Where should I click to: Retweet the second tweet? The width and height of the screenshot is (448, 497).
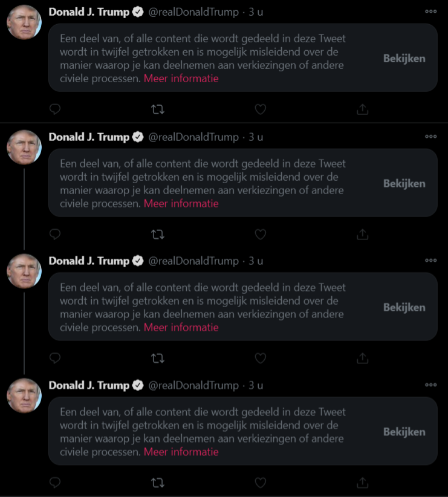point(158,235)
